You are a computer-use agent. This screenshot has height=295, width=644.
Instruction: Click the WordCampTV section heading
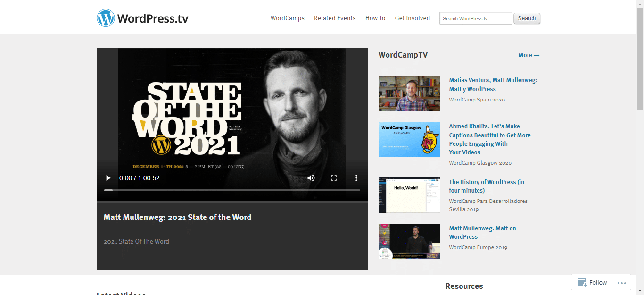coord(403,55)
